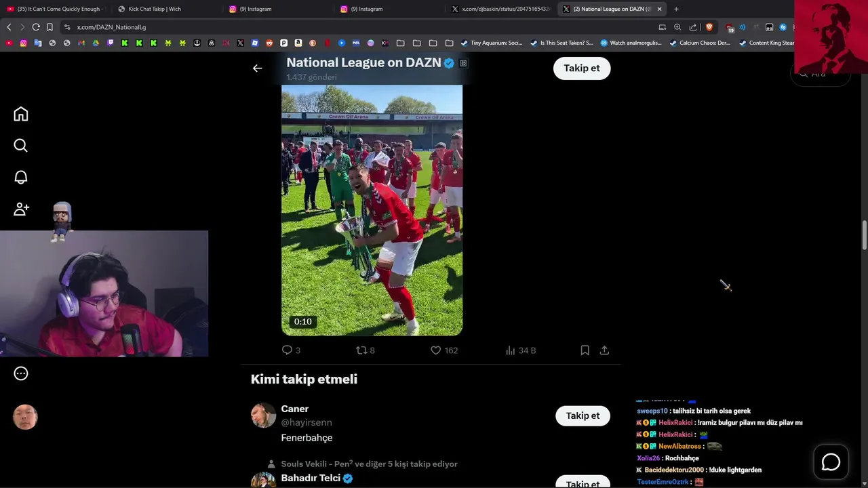Open the Gmail bookmark icon

81,43
